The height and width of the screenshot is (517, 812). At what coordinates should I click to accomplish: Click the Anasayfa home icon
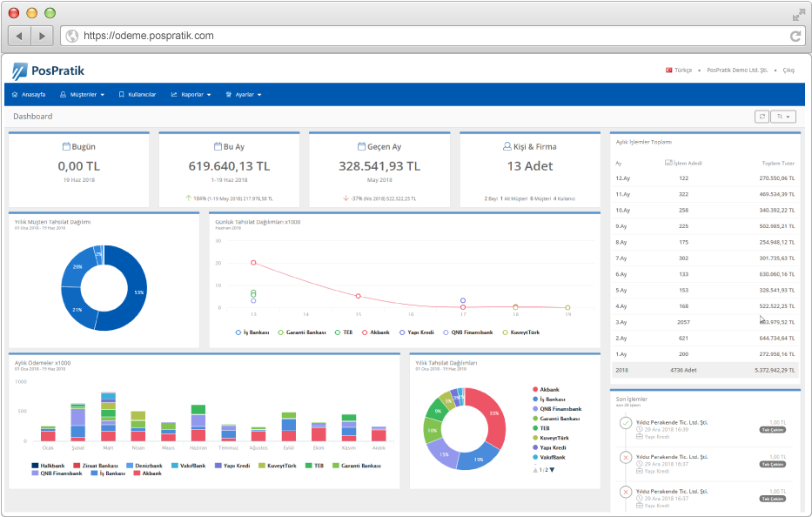click(x=15, y=95)
